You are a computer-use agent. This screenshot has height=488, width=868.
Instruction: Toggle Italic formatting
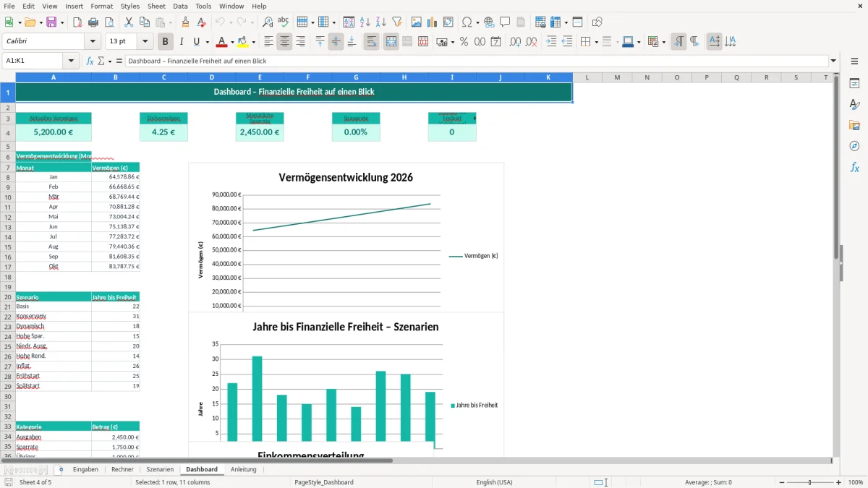182,42
